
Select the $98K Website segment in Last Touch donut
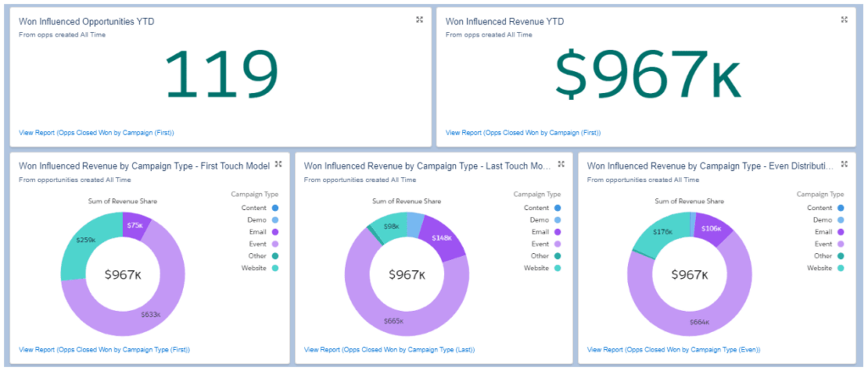point(390,227)
